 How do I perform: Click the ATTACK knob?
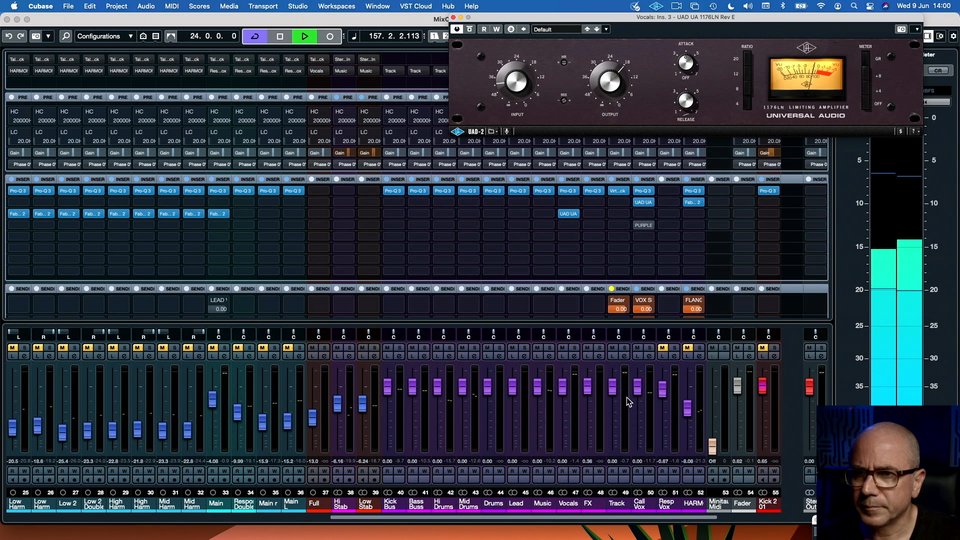click(x=686, y=62)
